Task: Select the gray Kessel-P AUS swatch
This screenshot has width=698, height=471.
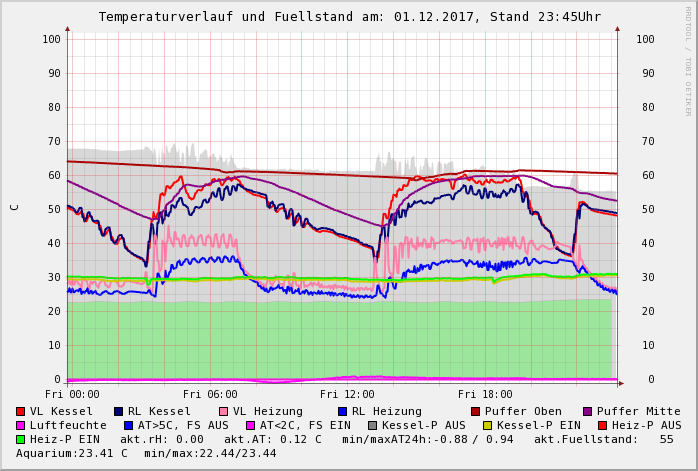Action: [x=372, y=425]
